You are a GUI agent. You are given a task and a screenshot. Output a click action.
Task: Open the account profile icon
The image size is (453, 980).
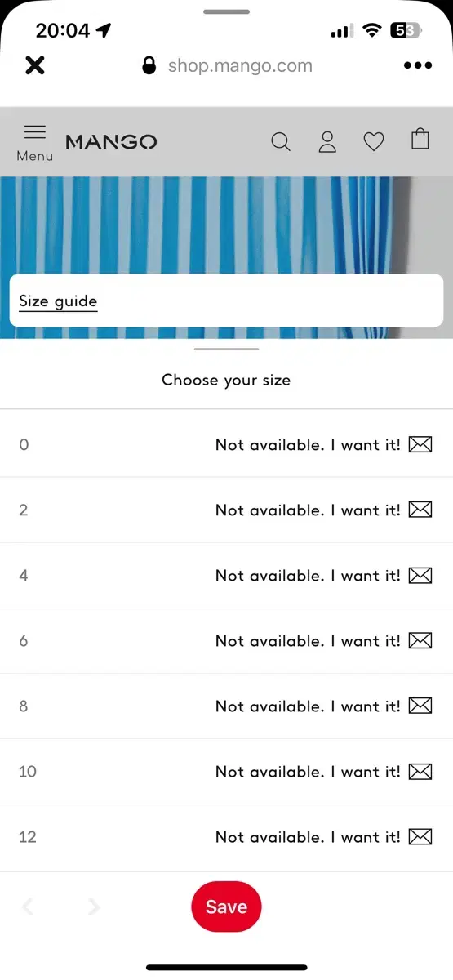[327, 141]
